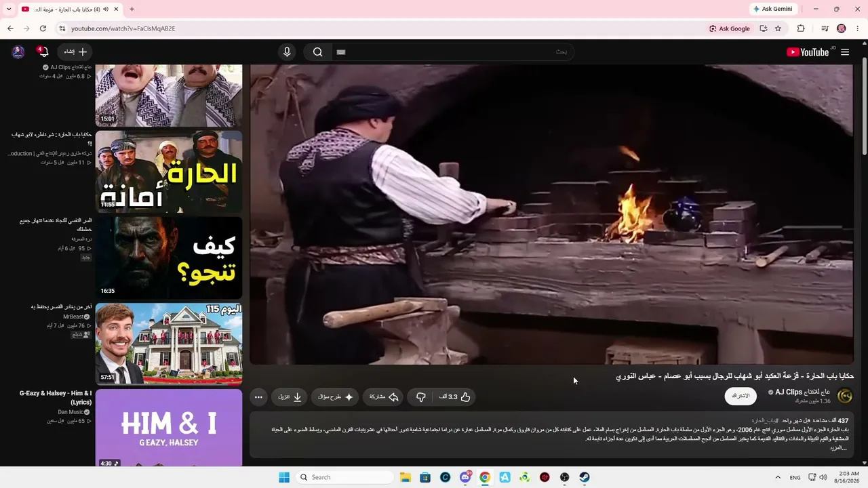Visit the Dan Music channel link
868x488 pixels.
tap(71, 412)
